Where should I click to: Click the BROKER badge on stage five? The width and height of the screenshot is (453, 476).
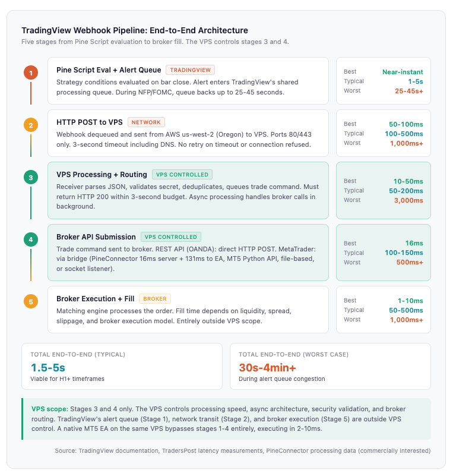[x=156, y=299]
